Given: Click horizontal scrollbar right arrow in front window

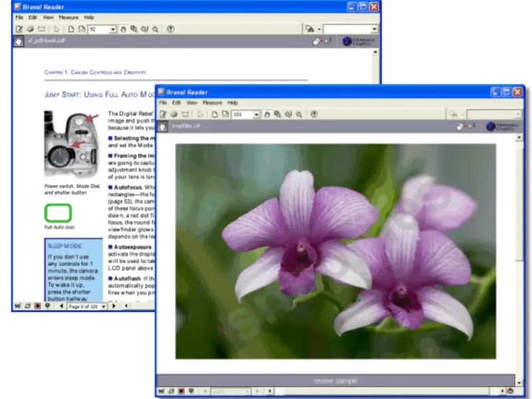Looking at the screenshot, I should (503, 391).
